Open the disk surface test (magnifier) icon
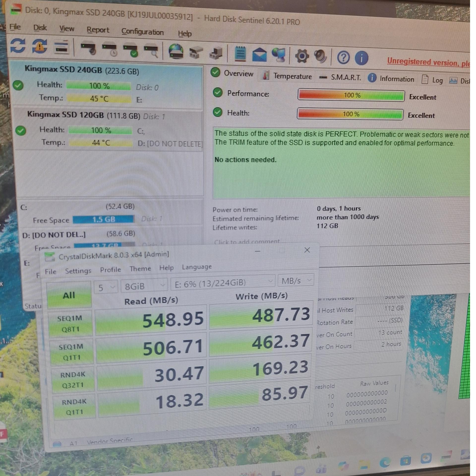476x476 pixels. (x=152, y=51)
